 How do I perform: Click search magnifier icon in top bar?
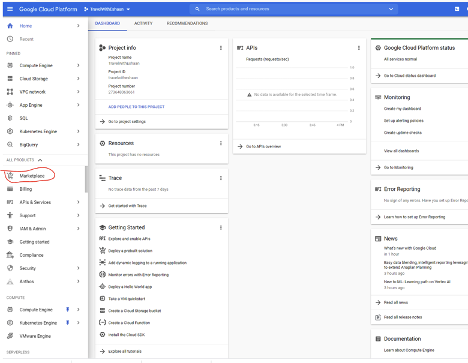click(x=197, y=9)
